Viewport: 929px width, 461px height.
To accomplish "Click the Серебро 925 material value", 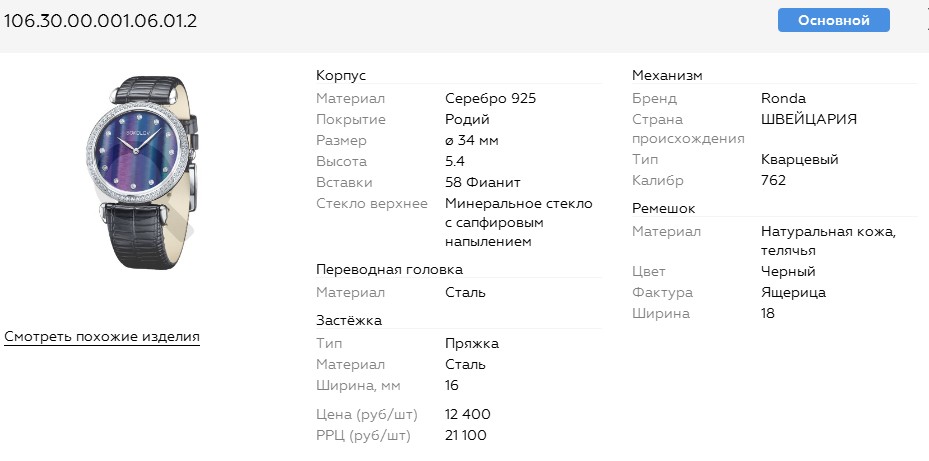I will pos(490,99).
